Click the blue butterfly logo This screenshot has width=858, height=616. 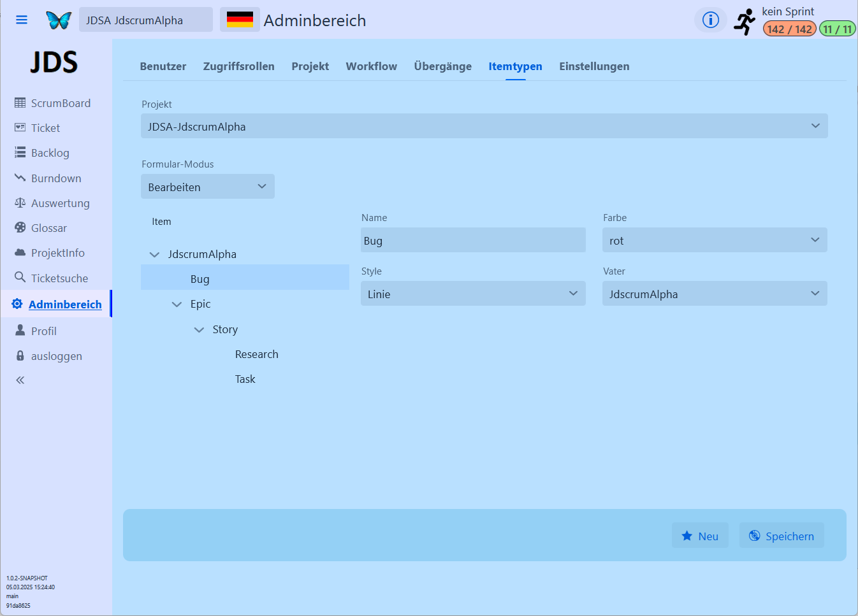tap(59, 20)
